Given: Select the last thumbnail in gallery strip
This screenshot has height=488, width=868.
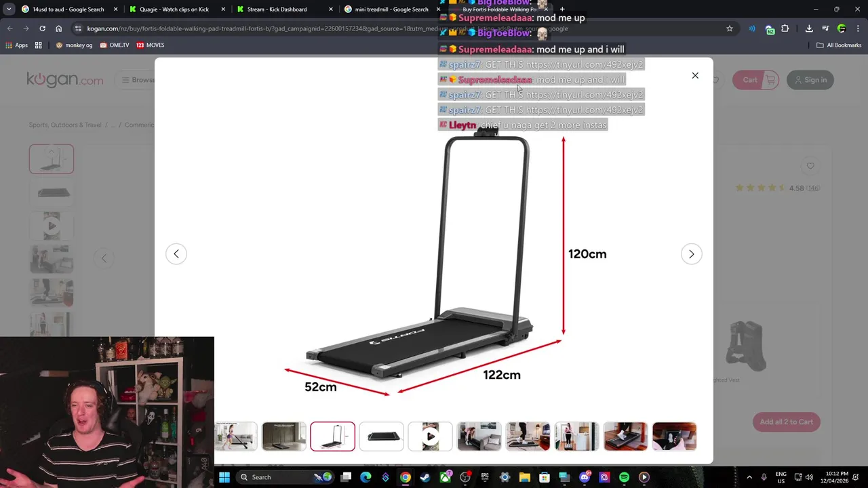Looking at the screenshot, I should click(674, 436).
